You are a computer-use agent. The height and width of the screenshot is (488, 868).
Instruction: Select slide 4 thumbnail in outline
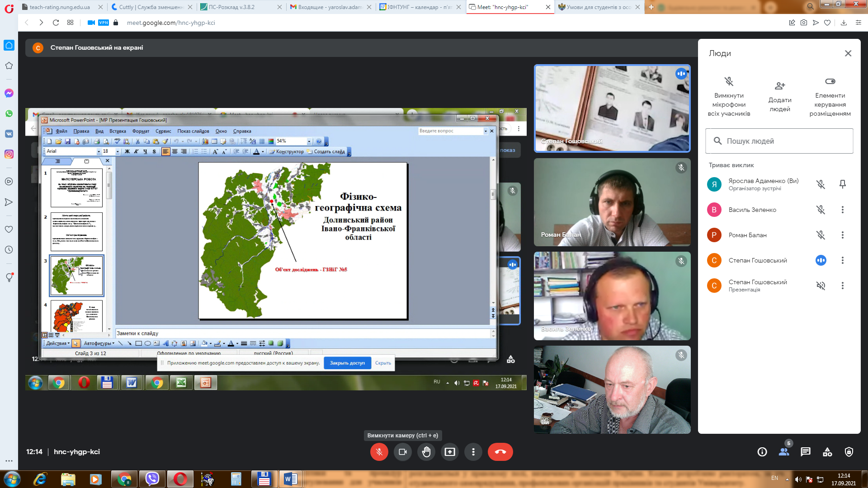[76, 316]
